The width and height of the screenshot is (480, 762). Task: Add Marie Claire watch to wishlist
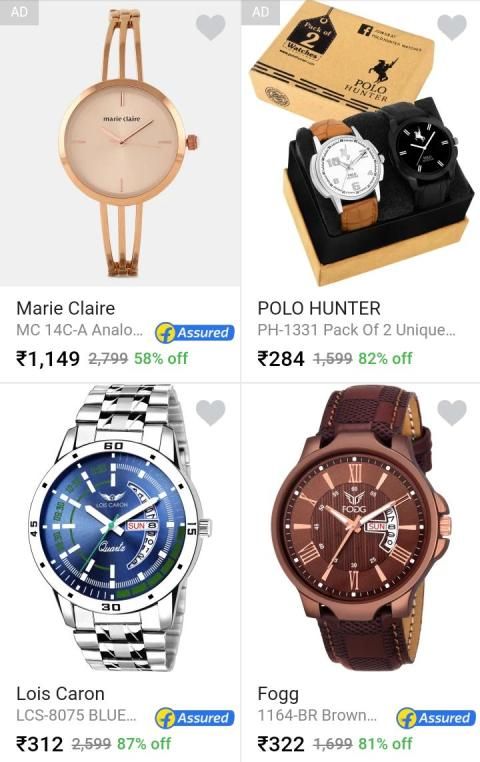pos(211,27)
